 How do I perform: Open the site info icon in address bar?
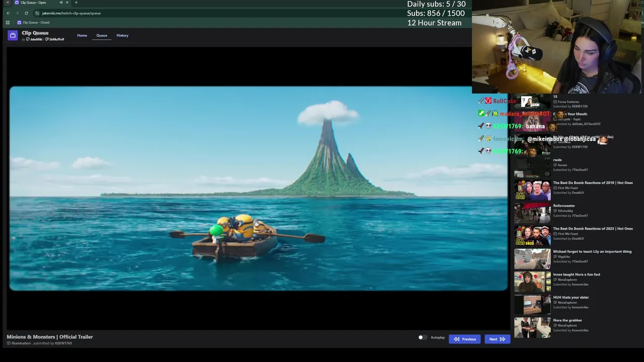tap(37, 13)
